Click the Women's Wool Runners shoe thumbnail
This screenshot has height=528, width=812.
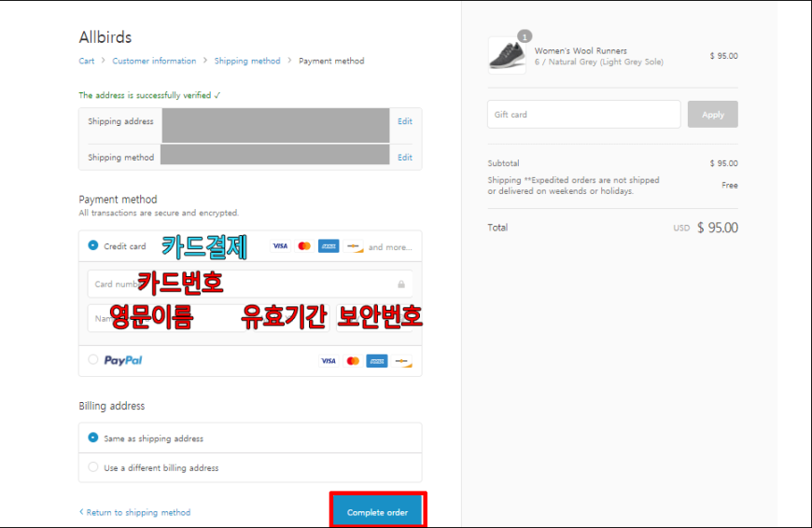(507, 55)
